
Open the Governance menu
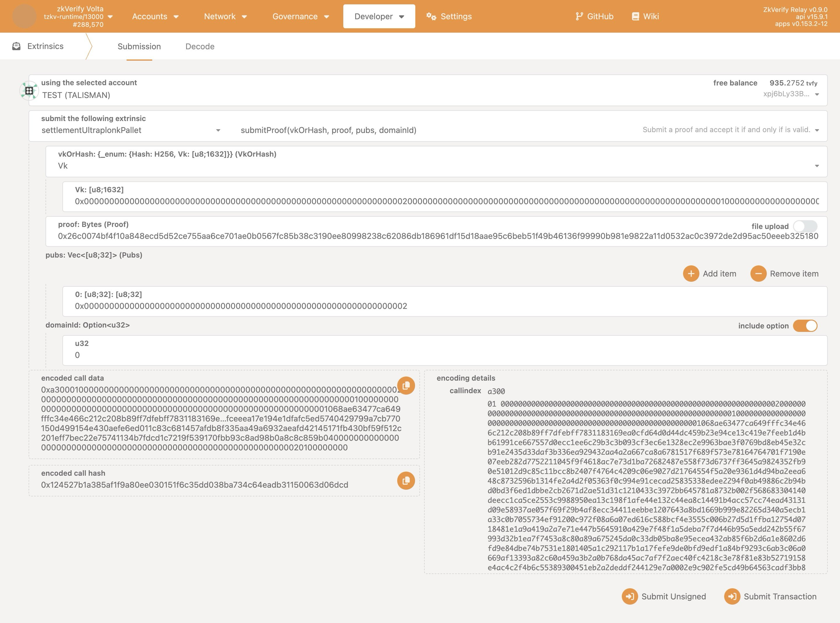coord(300,16)
